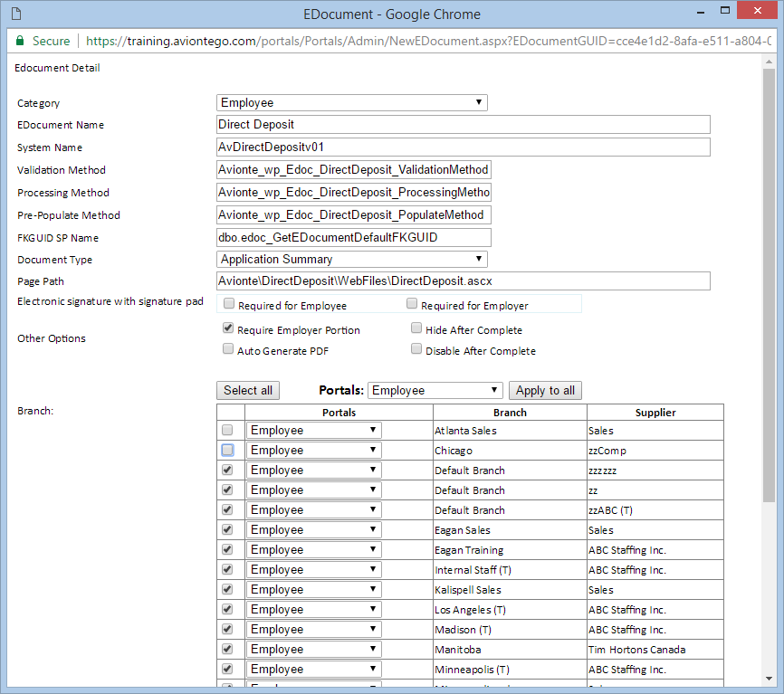Open portal dropdown for Kalispell Sales row

[x=313, y=590]
